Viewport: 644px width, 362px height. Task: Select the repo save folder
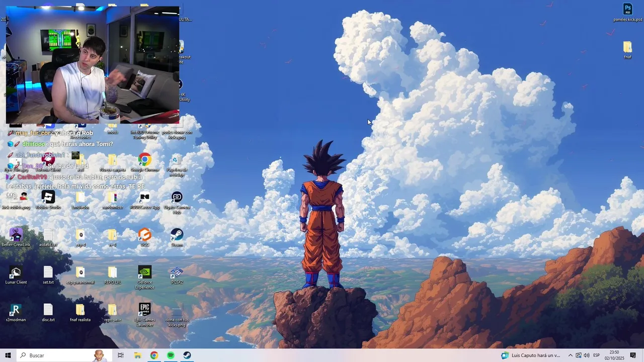tap(112, 312)
